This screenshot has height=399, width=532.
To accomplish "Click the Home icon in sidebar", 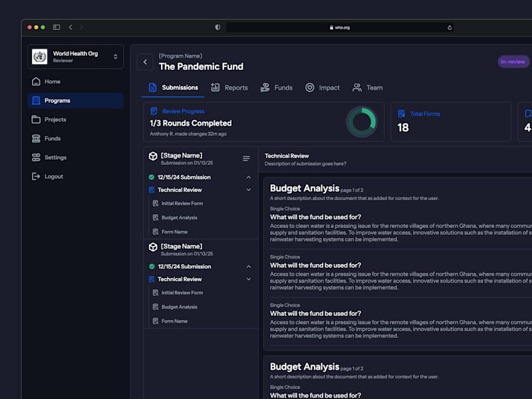I will pos(36,81).
